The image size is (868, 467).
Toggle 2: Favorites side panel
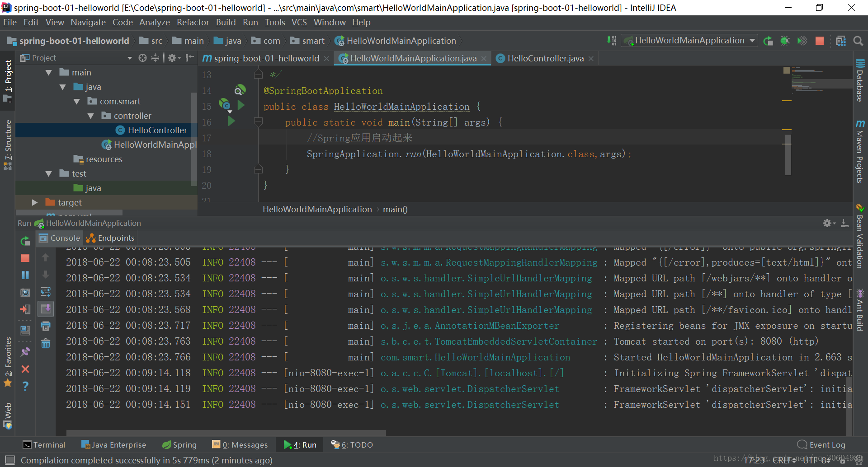[8, 362]
